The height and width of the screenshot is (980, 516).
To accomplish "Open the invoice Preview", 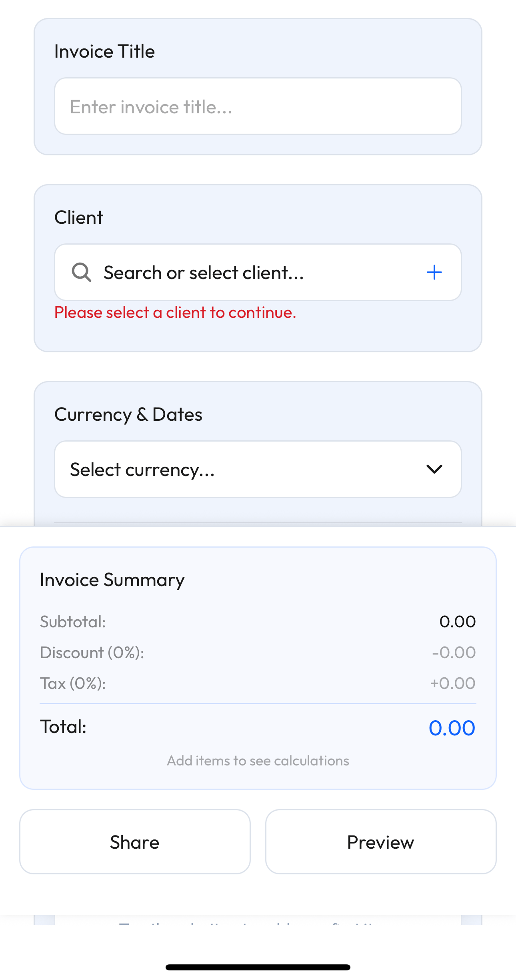I will (x=380, y=842).
